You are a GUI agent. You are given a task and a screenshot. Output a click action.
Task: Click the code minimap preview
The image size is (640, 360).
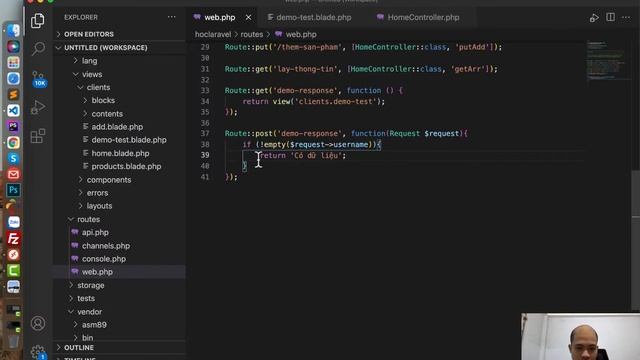coord(607,60)
